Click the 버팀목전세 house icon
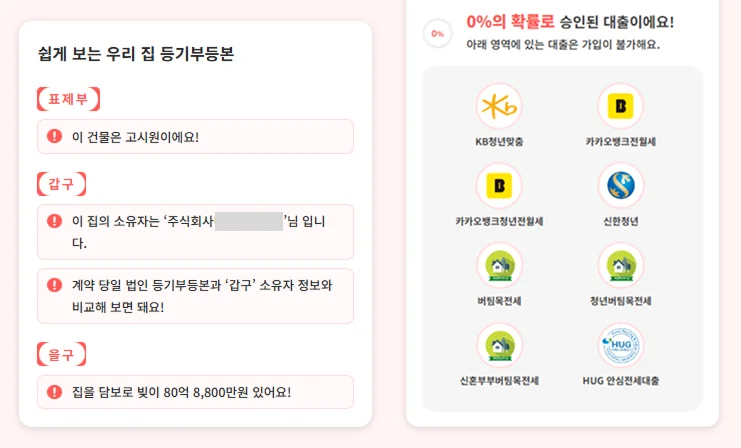The height and width of the screenshot is (448, 741). pos(499,266)
